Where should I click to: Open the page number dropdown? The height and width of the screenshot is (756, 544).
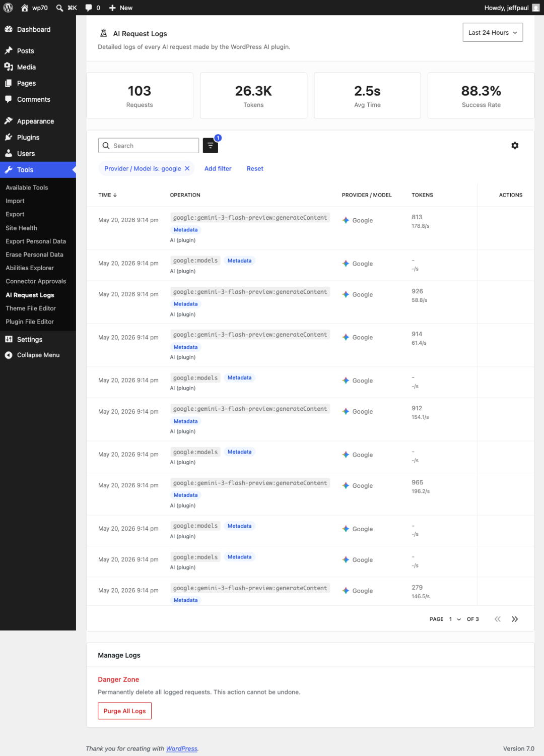[x=455, y=619]
